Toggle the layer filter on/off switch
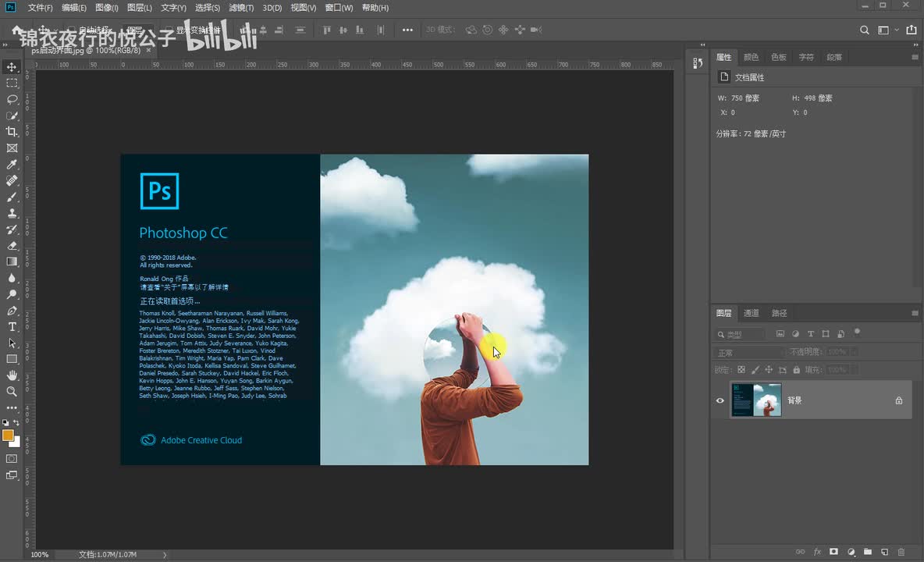This screenshot has height=562, width=924. (857, 332)
